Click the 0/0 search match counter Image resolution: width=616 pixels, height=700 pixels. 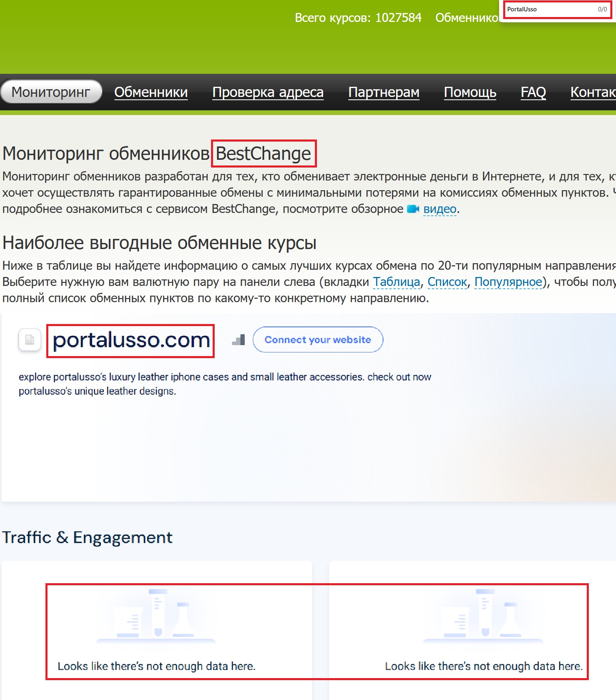[x=602, y=9]
